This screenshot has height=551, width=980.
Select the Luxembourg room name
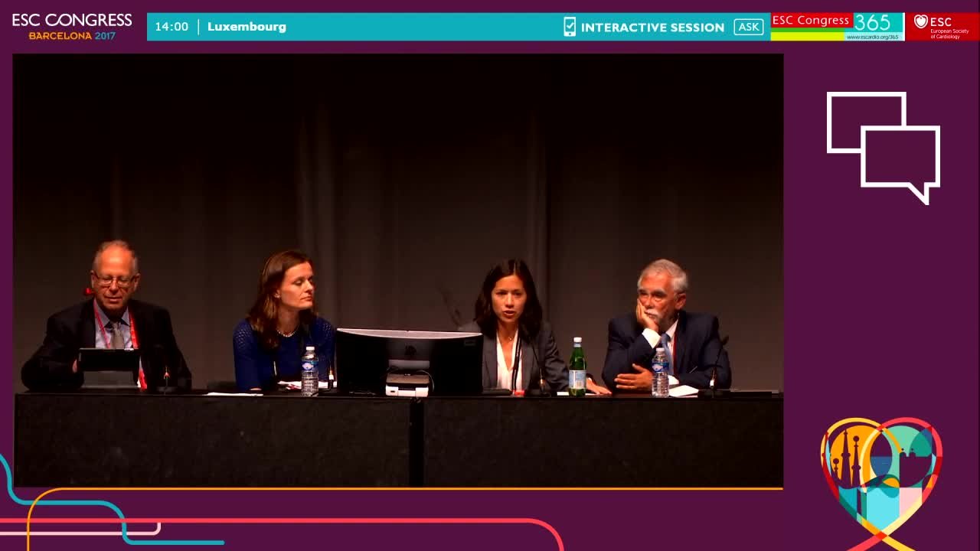click(247, 27)
